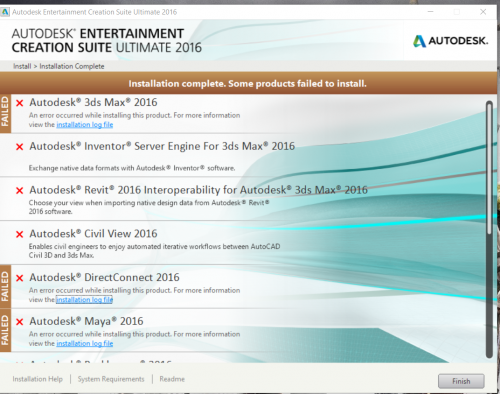Click 'Enables civil engineers' description text
Image resolution: width=500 pixels, height=394 pixels.
(154, 251)
